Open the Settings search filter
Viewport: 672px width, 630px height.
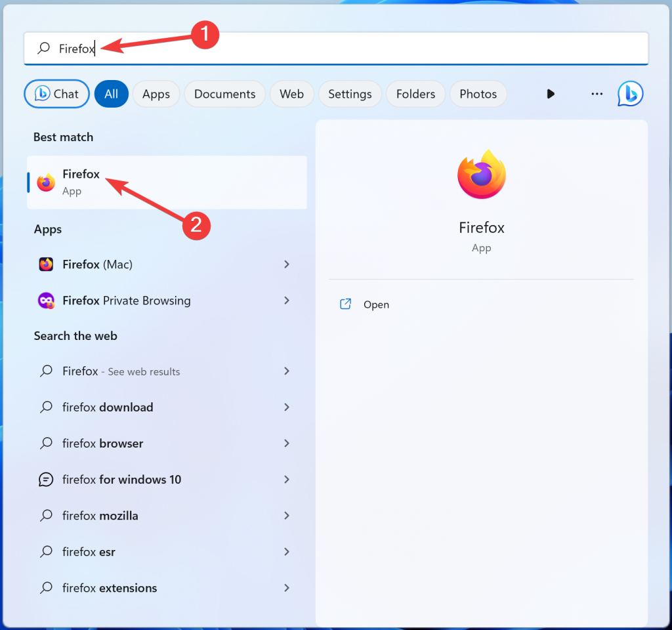click(x=350, y=94)
